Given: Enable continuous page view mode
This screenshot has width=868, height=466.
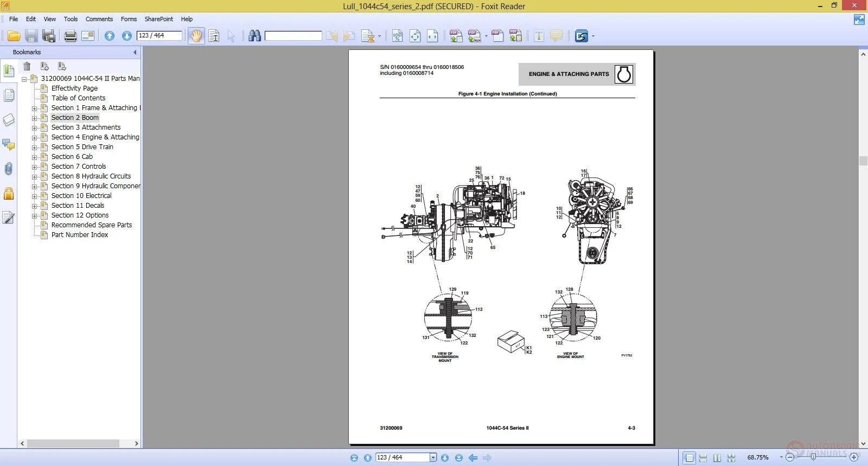Looking at the screenshot, I should [703, 458].
